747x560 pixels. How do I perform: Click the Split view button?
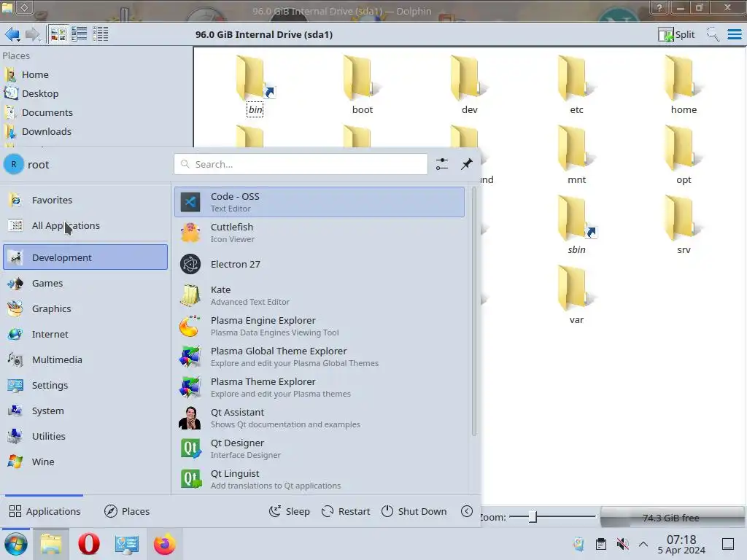click(x=676, y=34)
